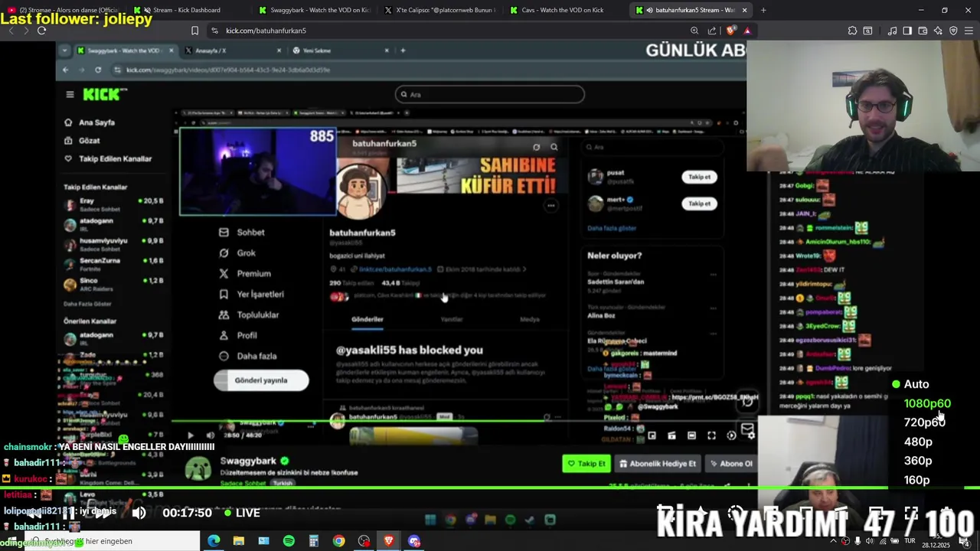This screenshot has width=980, height=551.
Task: Open Google Chrome from the taskbar
Action: (x=338, y=541)
